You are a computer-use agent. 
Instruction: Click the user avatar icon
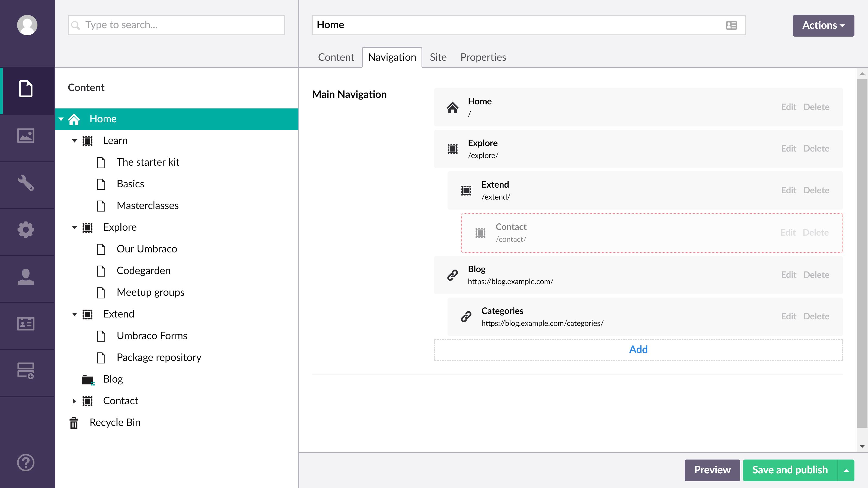[x=27, y=25]
